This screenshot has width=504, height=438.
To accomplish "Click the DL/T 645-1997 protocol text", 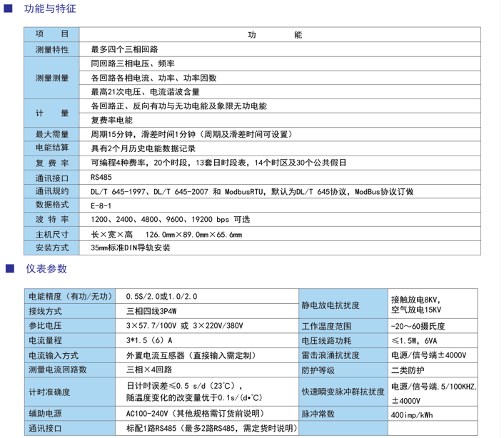I will click(252, 192).
